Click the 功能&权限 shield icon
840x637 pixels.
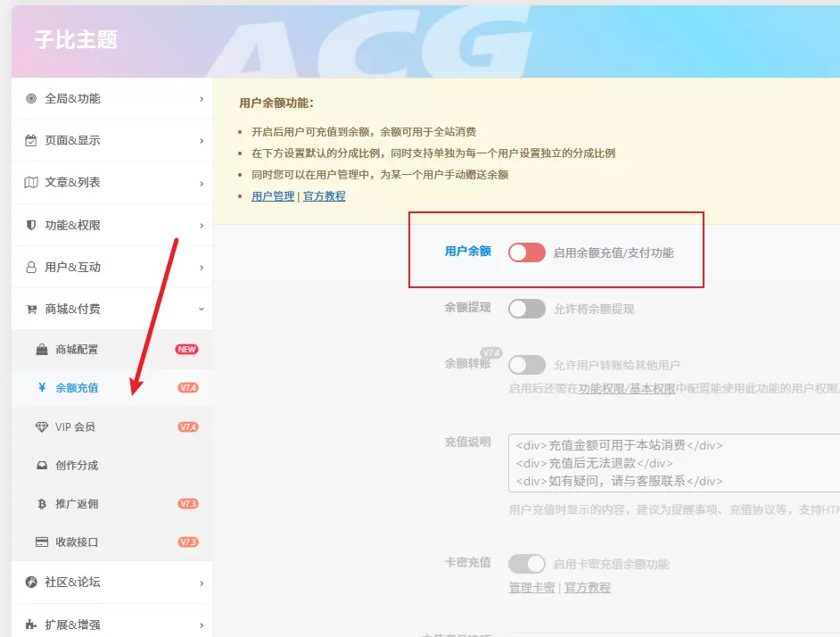pos(31,225)
